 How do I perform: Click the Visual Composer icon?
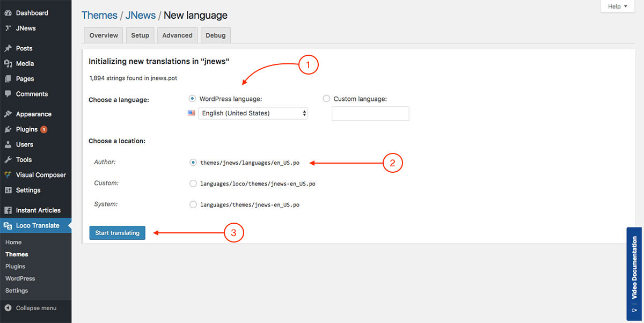[x=8, y=175]
